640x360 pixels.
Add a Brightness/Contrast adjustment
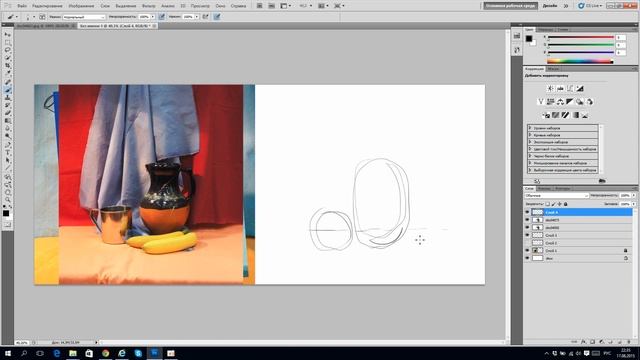pos(551,89)
